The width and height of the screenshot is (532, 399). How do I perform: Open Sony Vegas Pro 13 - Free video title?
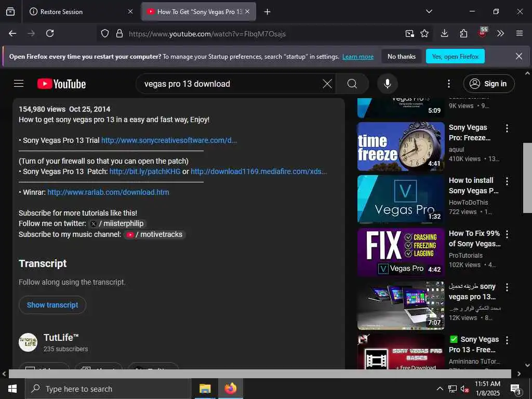[474, 344]
